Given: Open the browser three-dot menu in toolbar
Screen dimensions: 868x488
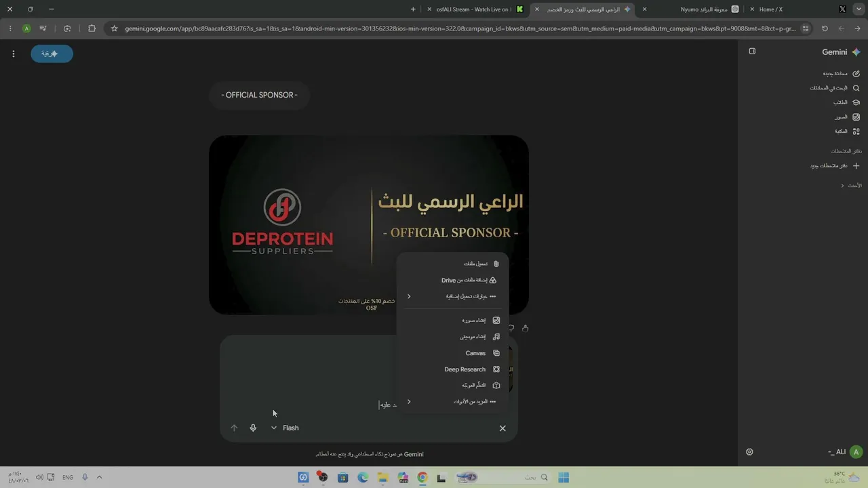Looking at the screenshot, I should pos(9,28).
